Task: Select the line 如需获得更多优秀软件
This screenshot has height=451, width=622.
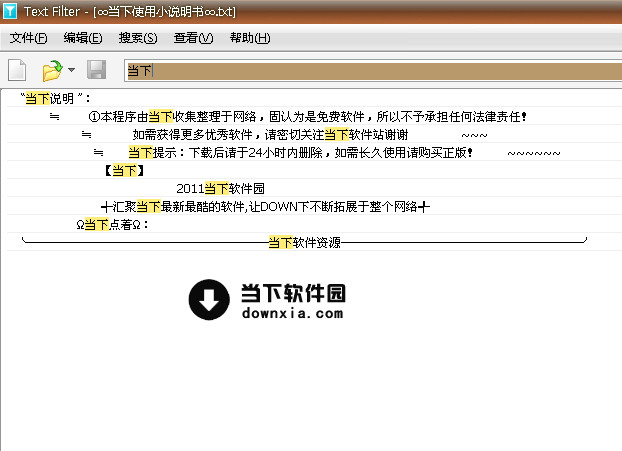Action: click(x=315, y=134)
